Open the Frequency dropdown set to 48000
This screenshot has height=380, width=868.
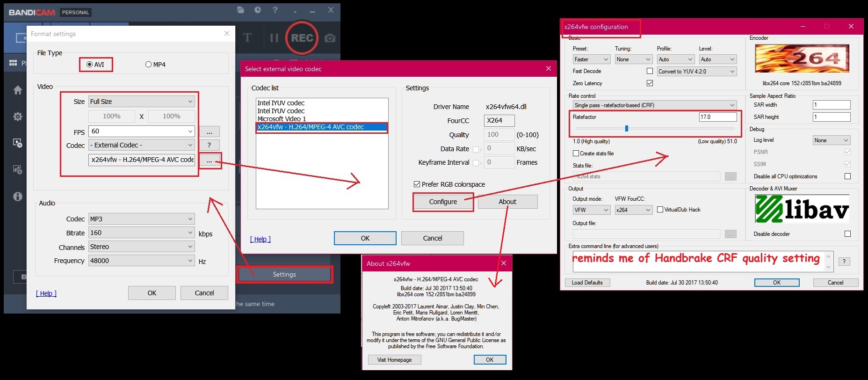pyautogui.click(x=142, y=261)
